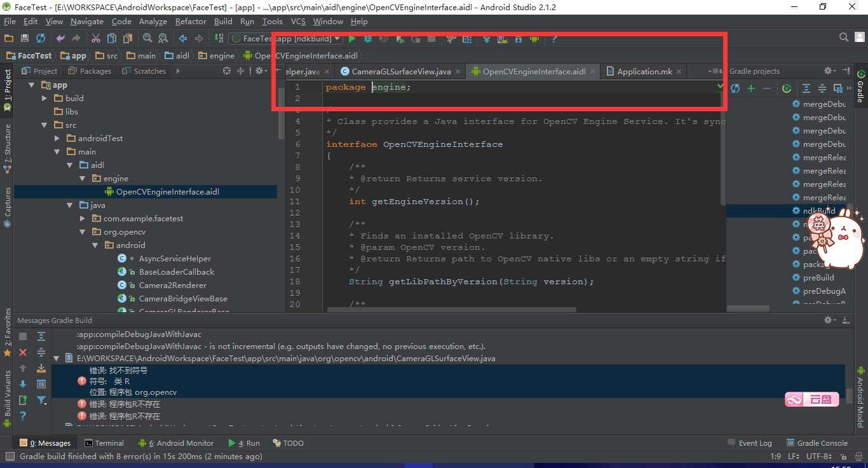
Task: Collapse all in Gradle projects toolbar
Action: click(x=822, y=88)
